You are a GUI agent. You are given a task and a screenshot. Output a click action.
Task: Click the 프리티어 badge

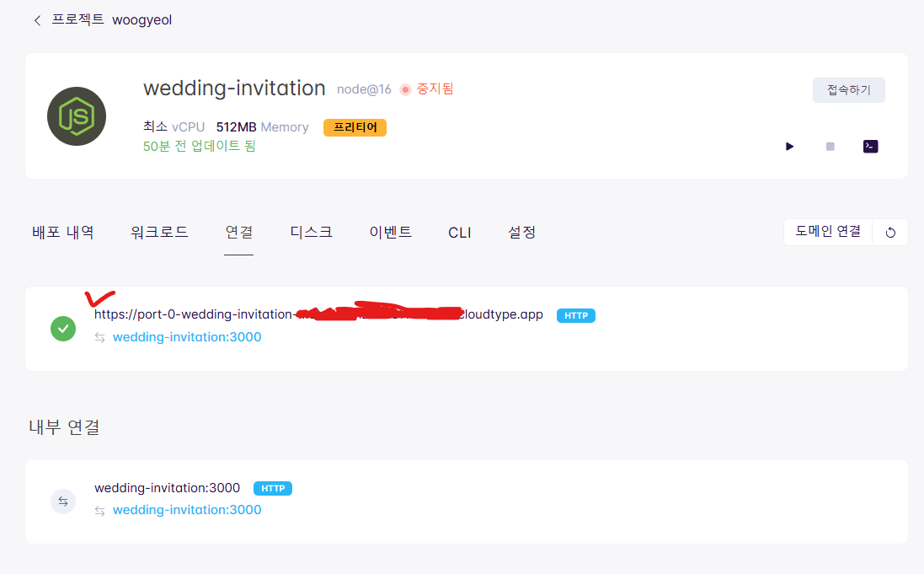click(x=355, y=127)
